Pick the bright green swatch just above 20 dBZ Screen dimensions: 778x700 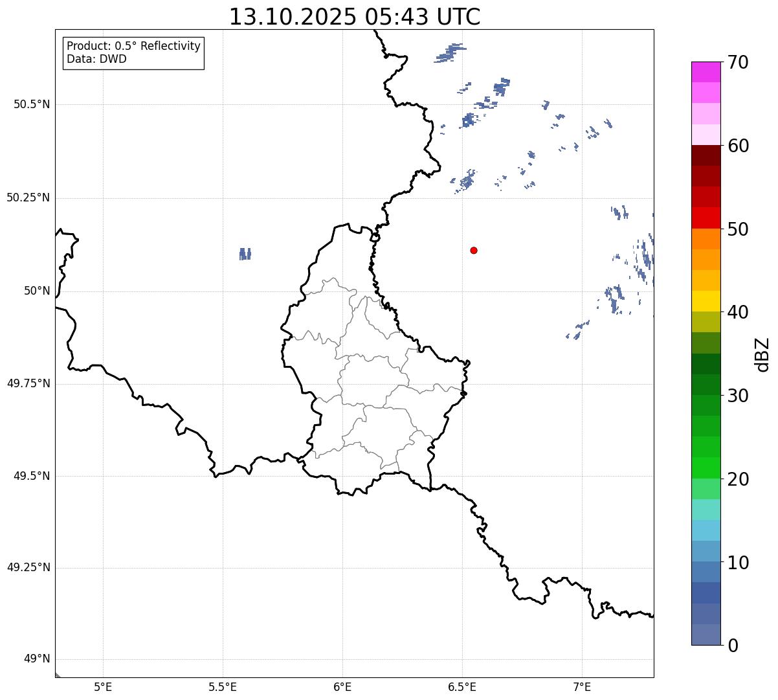[706, 468]
